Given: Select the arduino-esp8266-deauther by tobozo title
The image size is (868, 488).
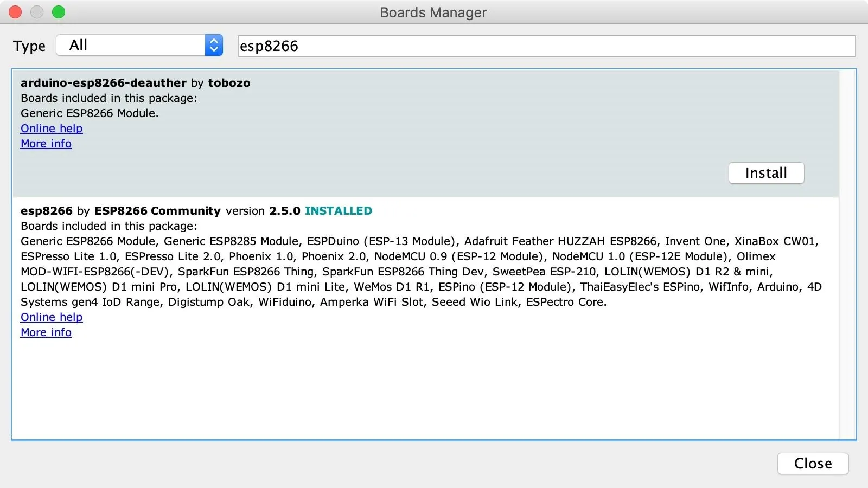Looking at the screenshot, I should [x=136, y=83].
